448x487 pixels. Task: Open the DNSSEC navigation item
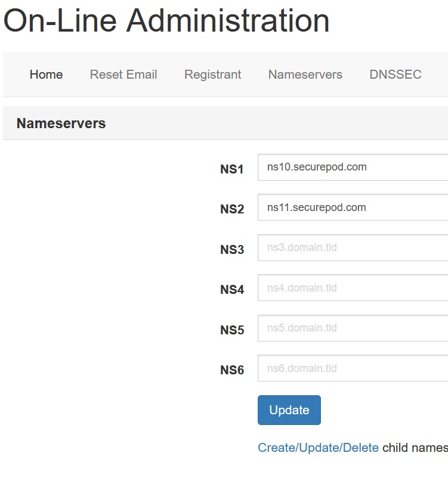click(396, 75)
